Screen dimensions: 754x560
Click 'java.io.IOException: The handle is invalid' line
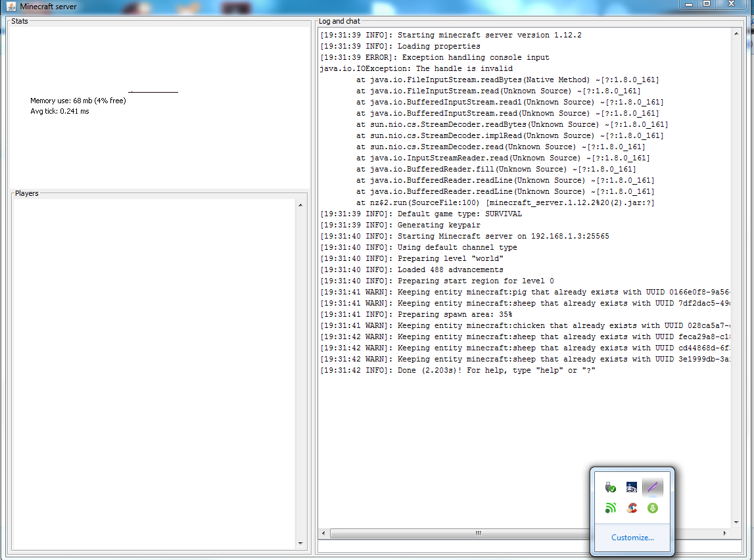coord(416,69)
